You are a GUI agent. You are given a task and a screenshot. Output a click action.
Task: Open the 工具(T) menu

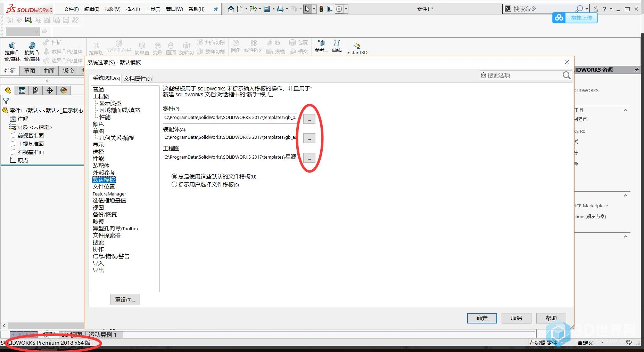[153, 9]
